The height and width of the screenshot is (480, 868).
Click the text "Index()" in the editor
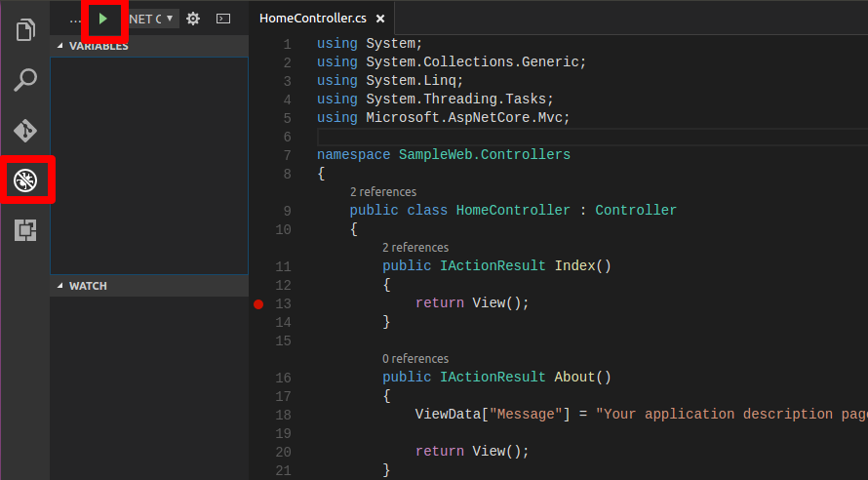pyautogui.click(x=583, y=266)
